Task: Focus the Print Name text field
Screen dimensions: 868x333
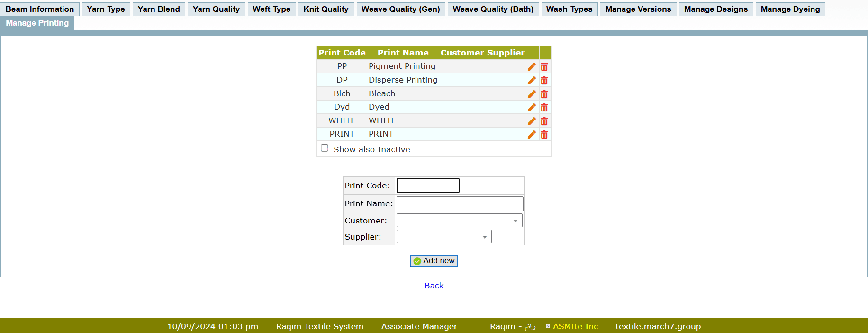Action: [460, 203]
